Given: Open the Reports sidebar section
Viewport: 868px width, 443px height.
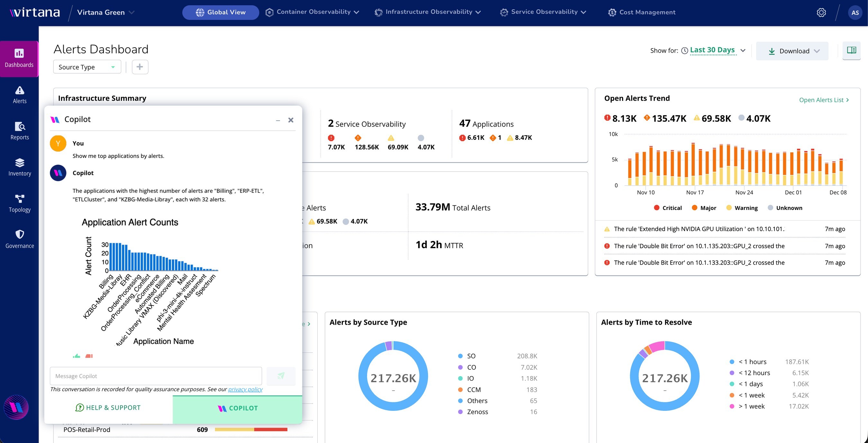Looking at the screenshot, I should pos(20,131).
